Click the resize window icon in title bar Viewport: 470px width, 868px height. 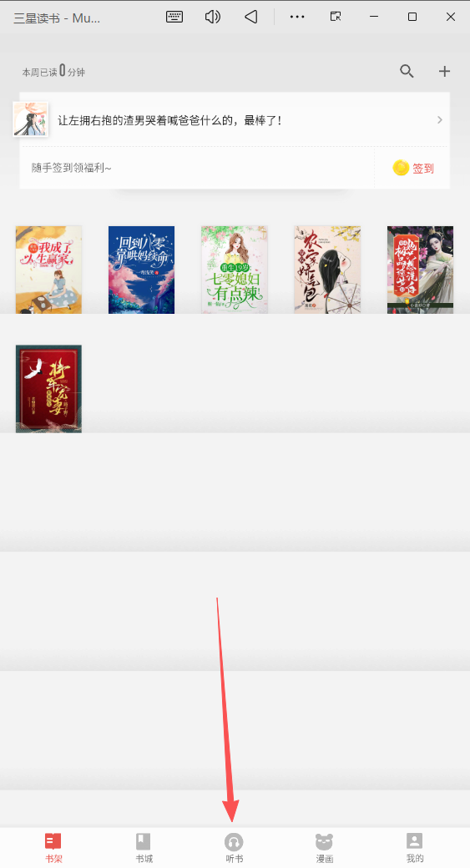click(336, 17)
